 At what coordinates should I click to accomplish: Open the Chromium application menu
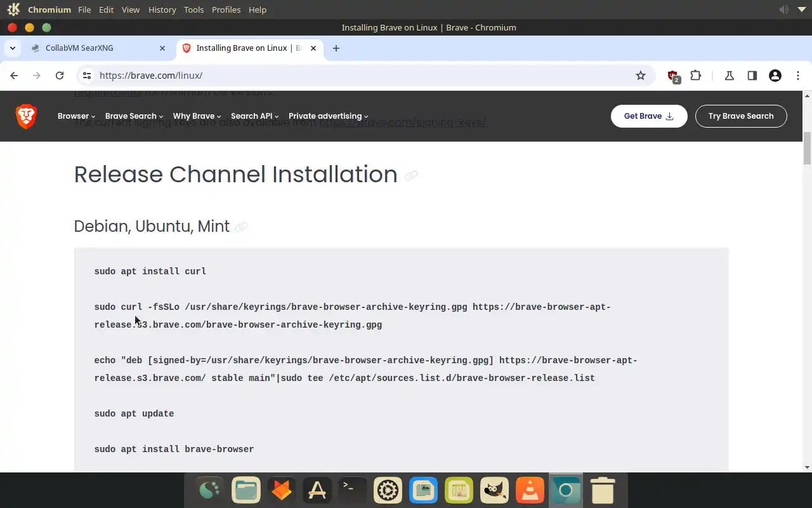tap(49, 10)
